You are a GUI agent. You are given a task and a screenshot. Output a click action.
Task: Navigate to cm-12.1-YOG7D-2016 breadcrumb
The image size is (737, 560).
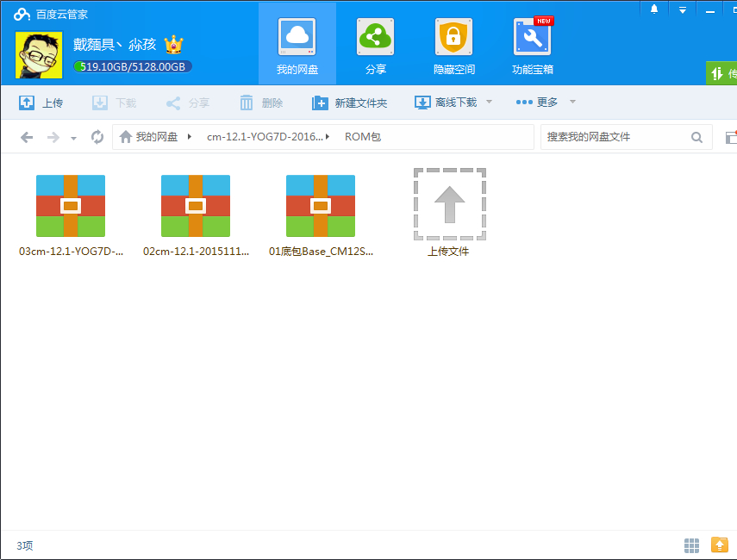click(265, 137)
